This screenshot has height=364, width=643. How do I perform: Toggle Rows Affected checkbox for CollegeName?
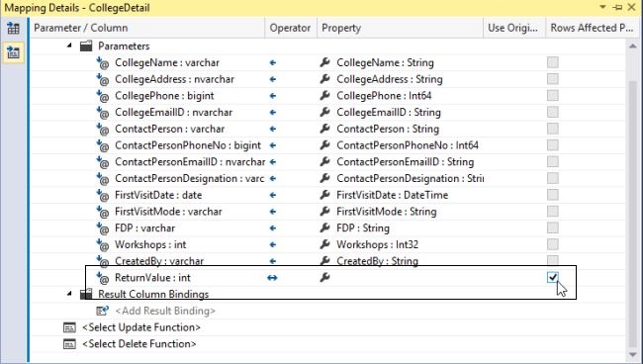coord(553,62)
